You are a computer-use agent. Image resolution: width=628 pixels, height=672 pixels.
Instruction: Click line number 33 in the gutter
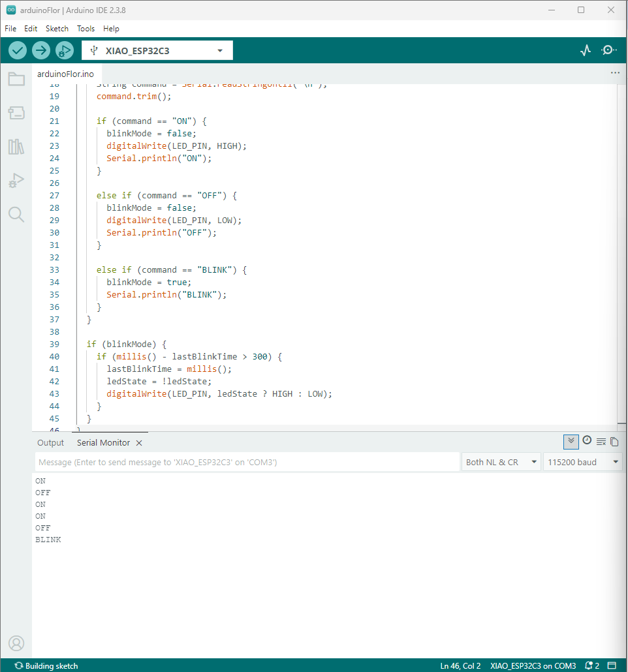pyautogui.click(x=54, y=270)
